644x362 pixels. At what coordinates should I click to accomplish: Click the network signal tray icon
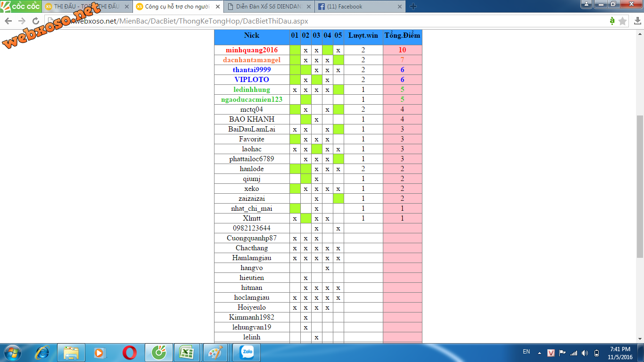point(574,353)
